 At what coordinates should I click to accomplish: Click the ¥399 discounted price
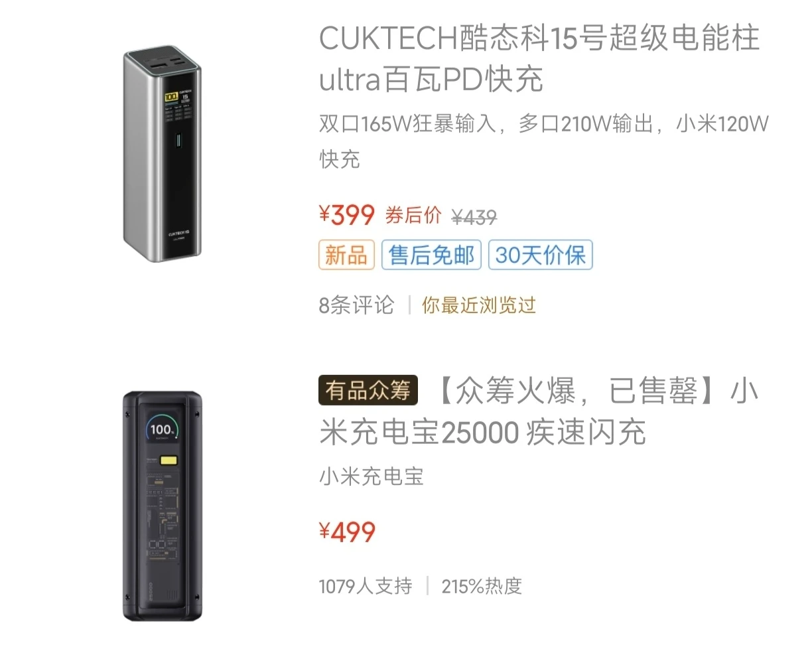(347, 215)
